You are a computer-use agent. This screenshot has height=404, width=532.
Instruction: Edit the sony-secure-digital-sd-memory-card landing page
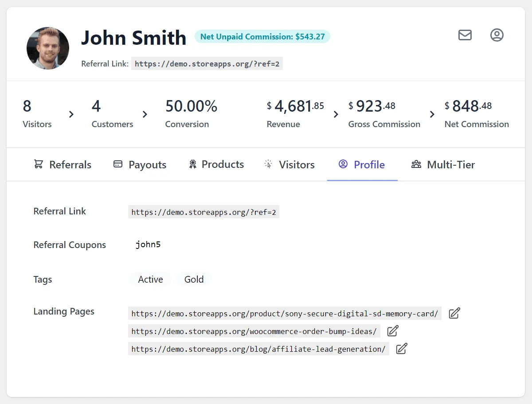[454, 313]
